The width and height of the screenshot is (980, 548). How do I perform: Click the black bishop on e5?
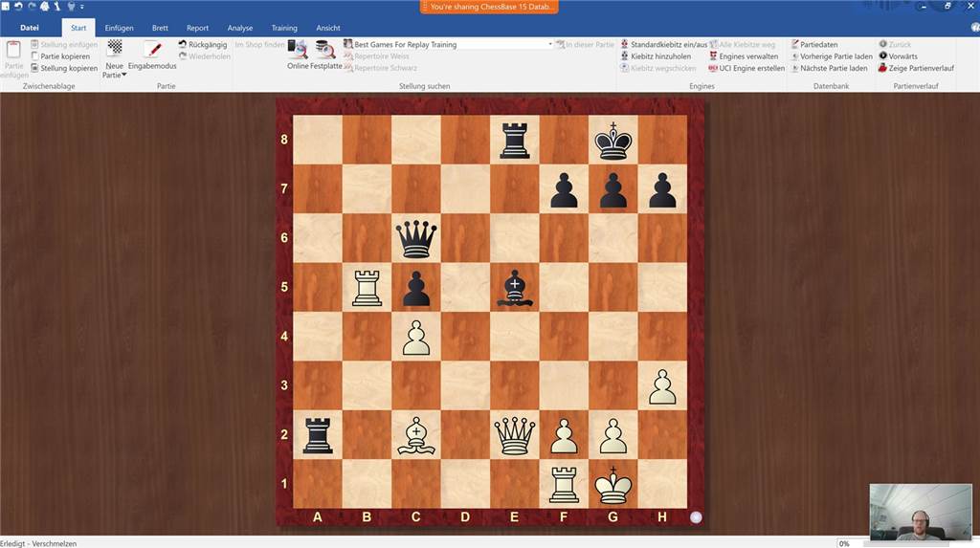point(514,288)
